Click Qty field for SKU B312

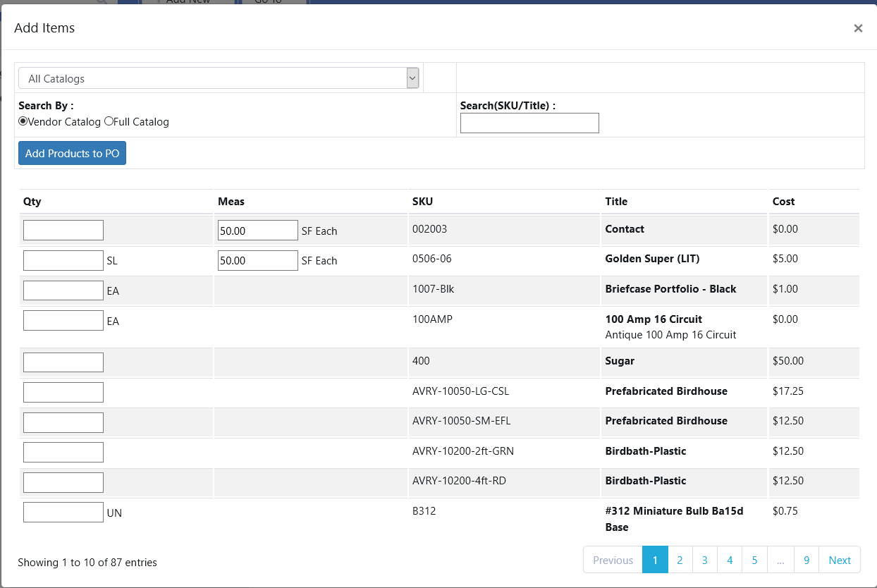[x=63, y=513]
